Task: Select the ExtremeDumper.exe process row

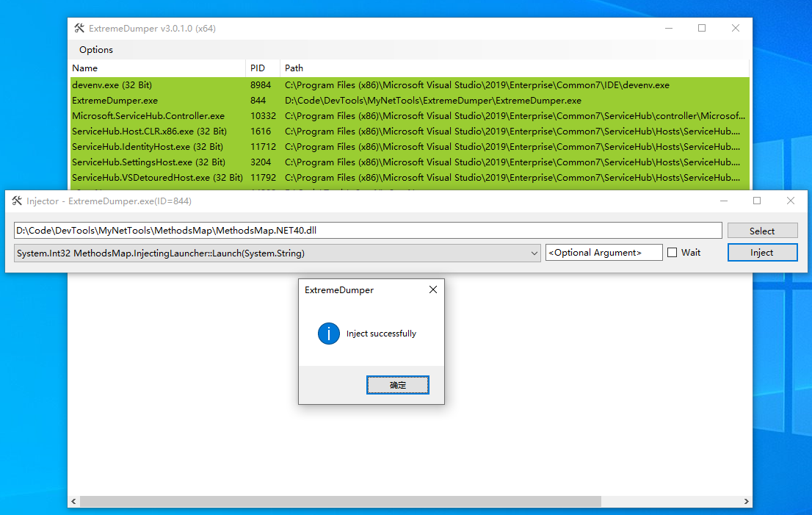Action: 409,101
